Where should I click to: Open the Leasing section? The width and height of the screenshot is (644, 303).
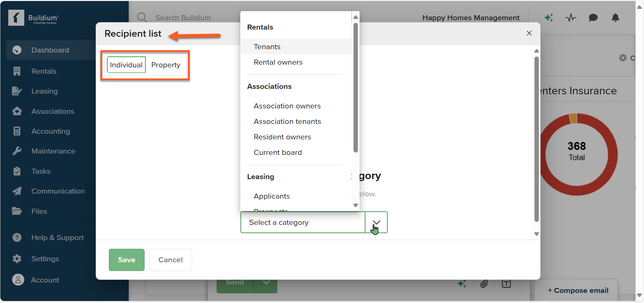tap(44, 91)
